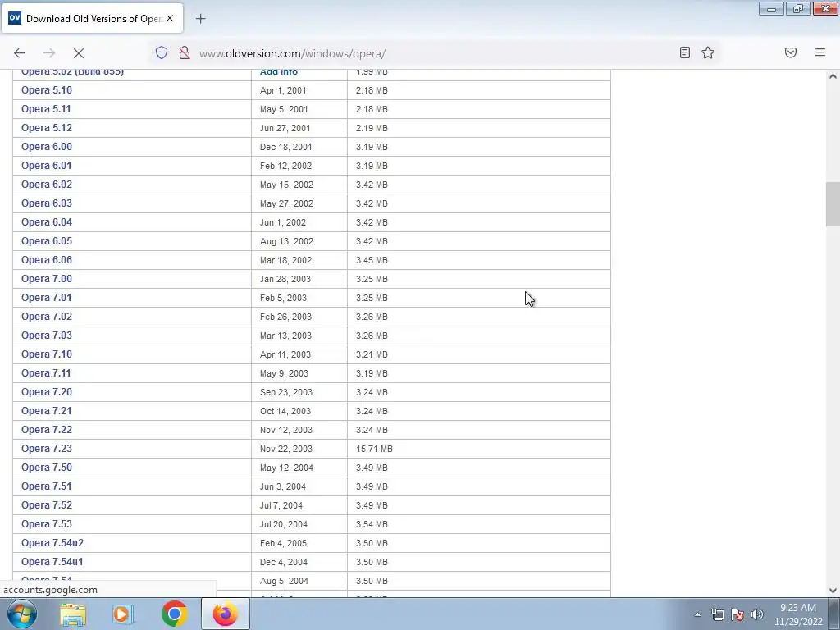Image resolution: width=840 pixels, height=630 pixels.
Task: Show hidden system tray icons
Action: point(697,614)
